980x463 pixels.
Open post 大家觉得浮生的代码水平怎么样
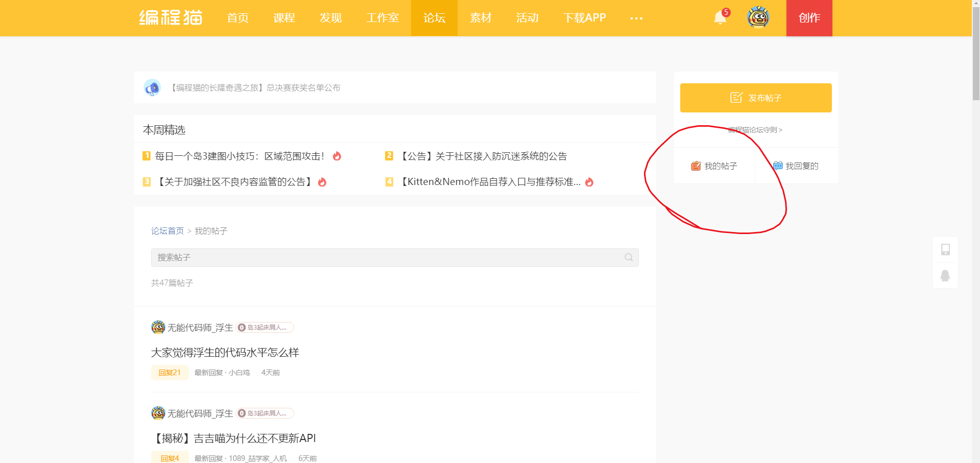(x=225, y=353)
